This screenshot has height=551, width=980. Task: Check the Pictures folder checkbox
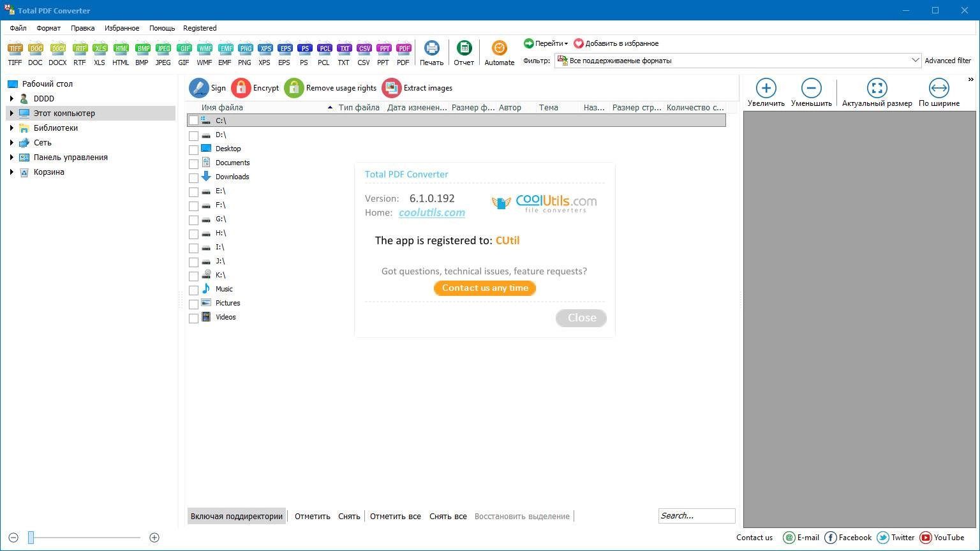(x=193, y=304)
